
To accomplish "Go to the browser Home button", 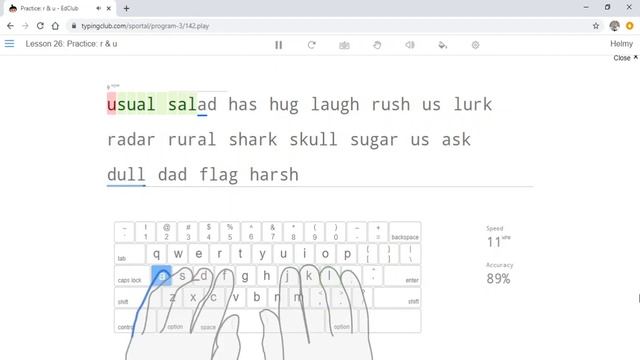I will click(x=55, y=26).
